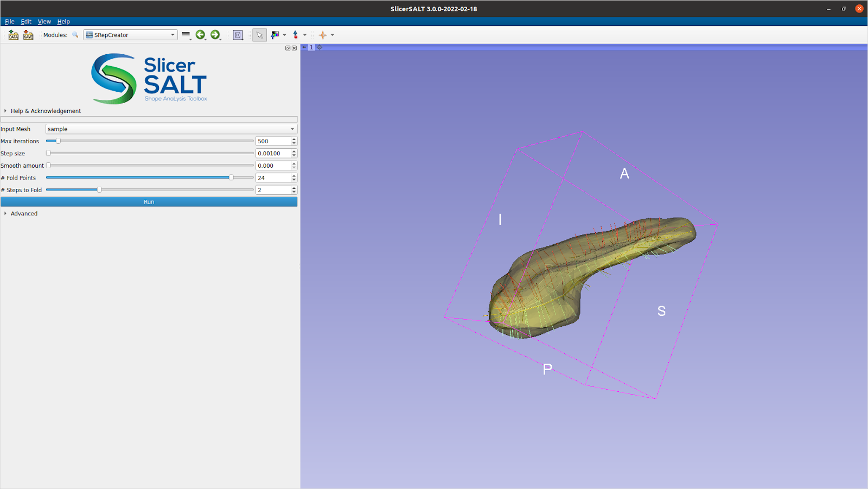
Task: Decrease Step size with down arrow
Action: pos(294,156)
